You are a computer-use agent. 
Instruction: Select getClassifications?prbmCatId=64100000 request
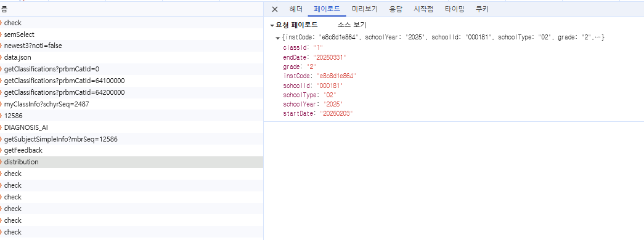131,81
